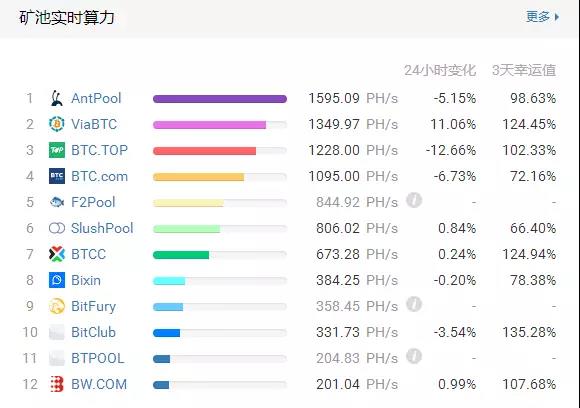
Task: Click the info icon beside BitFury hashrate
Action: [414, 304]
